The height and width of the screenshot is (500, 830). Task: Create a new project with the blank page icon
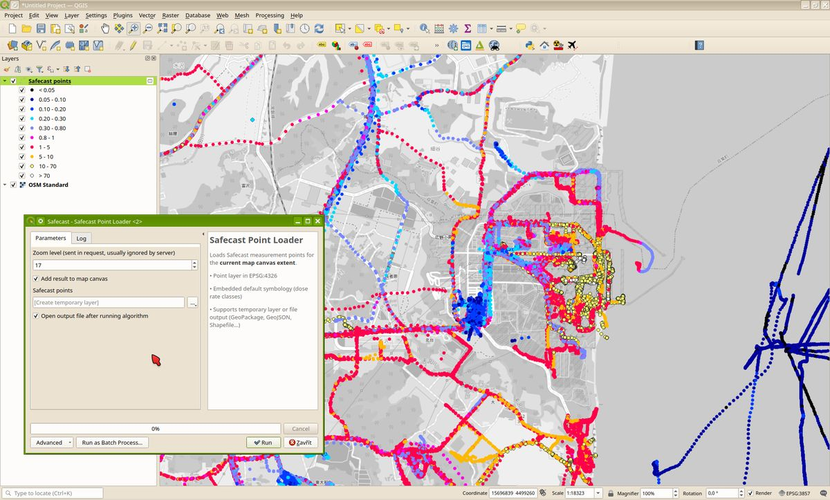pyautogui.click(x=12, y=29)
